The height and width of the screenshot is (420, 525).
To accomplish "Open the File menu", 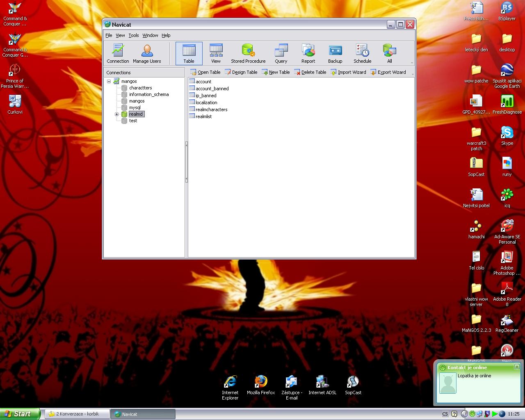I will 109,35.
